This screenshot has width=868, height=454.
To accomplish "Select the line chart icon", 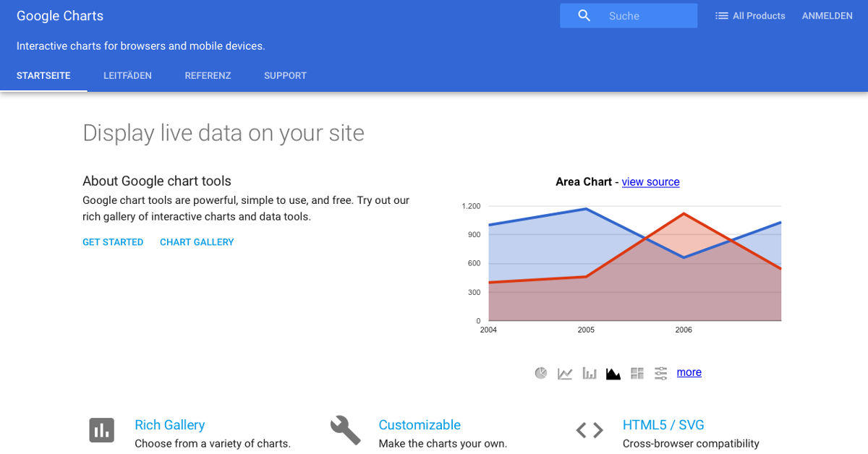I will [x=565, y=373].
